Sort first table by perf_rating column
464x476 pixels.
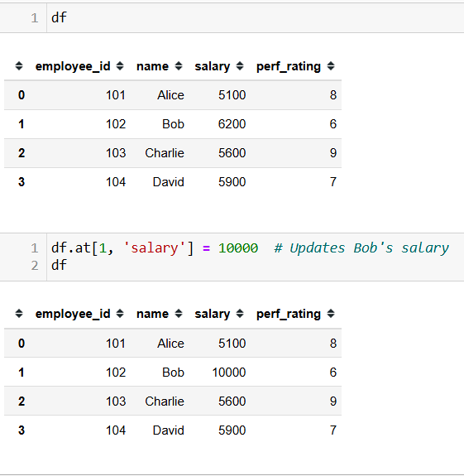tap(331, 66)
